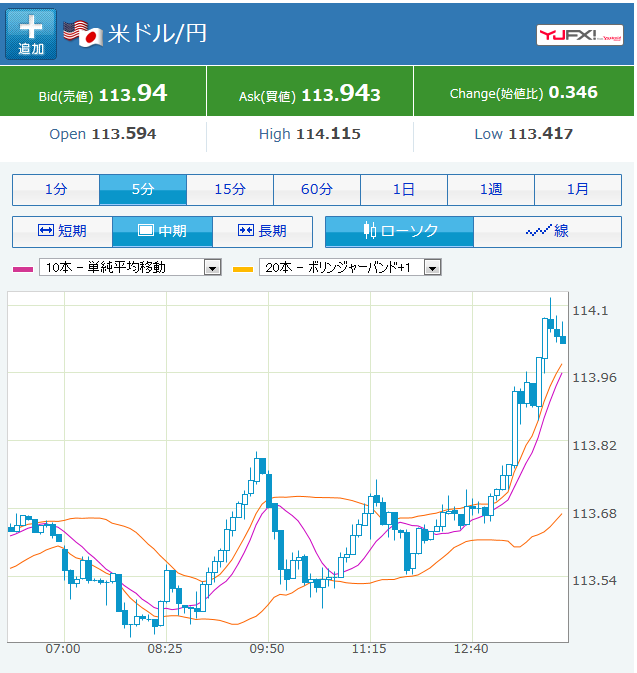
Task: Click the 113.82 price axis label
Action: 595,446
